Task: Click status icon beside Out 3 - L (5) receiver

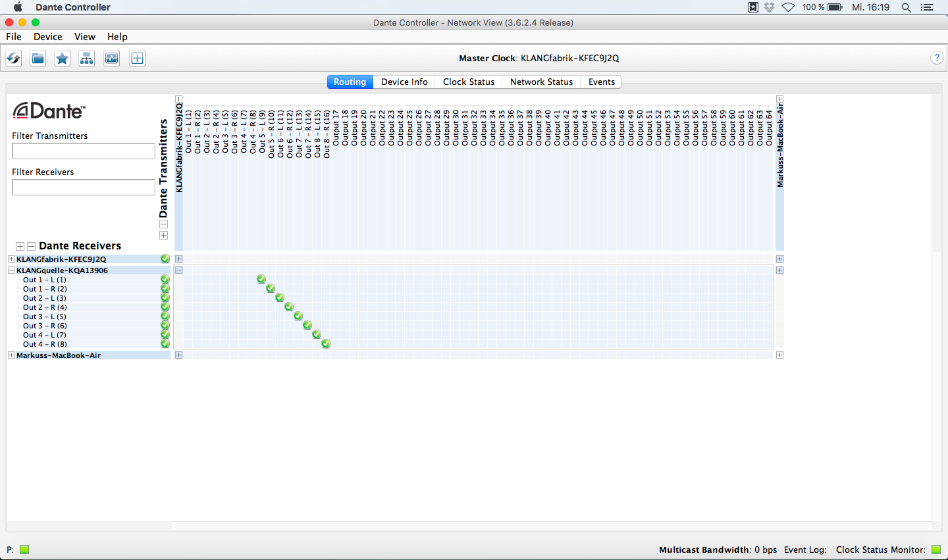Action: coord(165,317)
